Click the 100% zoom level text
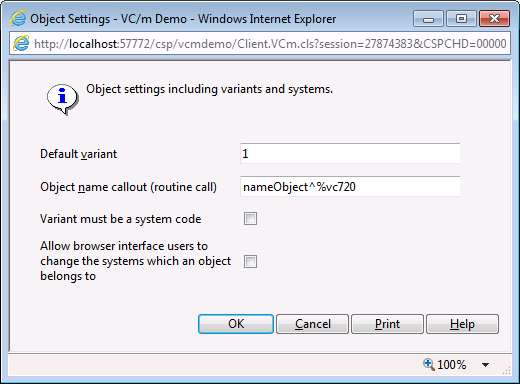 [451, 365]
